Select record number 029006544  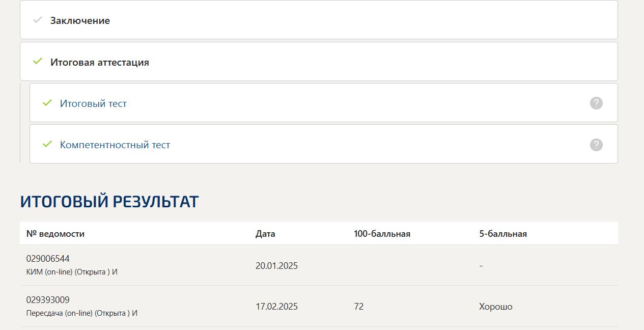(x=48, y=259)
